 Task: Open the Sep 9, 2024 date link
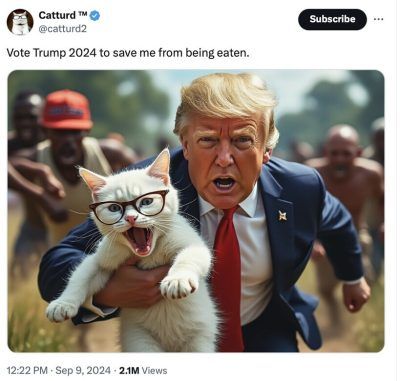click(83, 370)
